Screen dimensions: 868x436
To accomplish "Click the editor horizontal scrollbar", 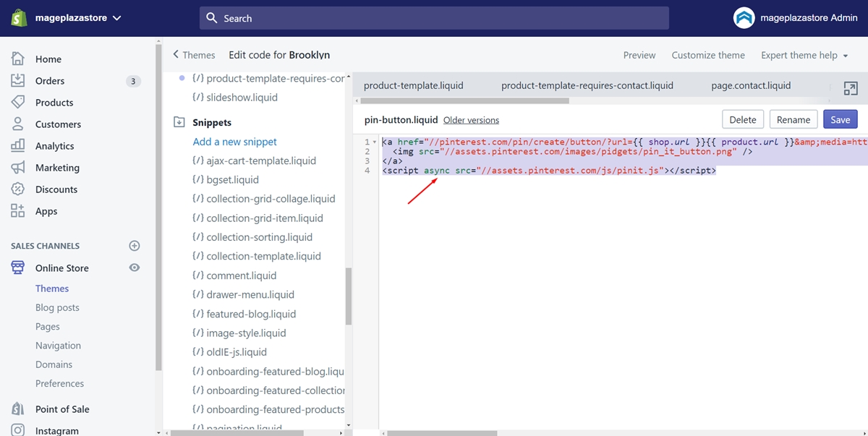I will pyautogui.click(x=443, y=432).
